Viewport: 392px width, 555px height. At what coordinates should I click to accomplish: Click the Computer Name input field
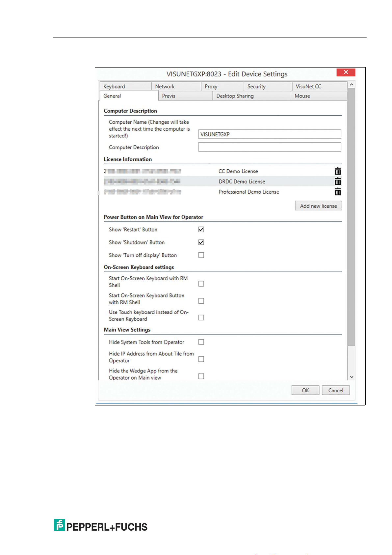270,134
